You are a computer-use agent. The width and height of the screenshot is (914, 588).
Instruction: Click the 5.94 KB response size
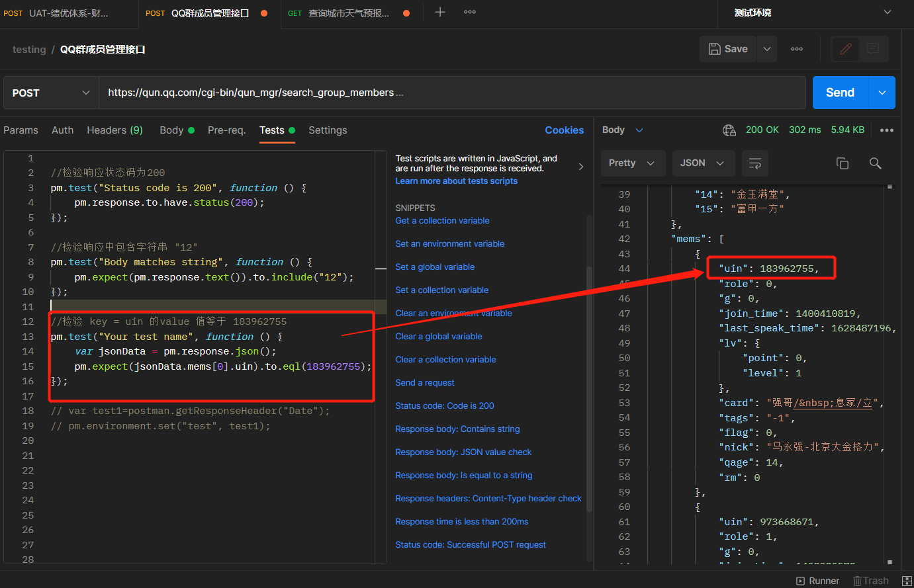pyautogui.click(x=848, y=130)
